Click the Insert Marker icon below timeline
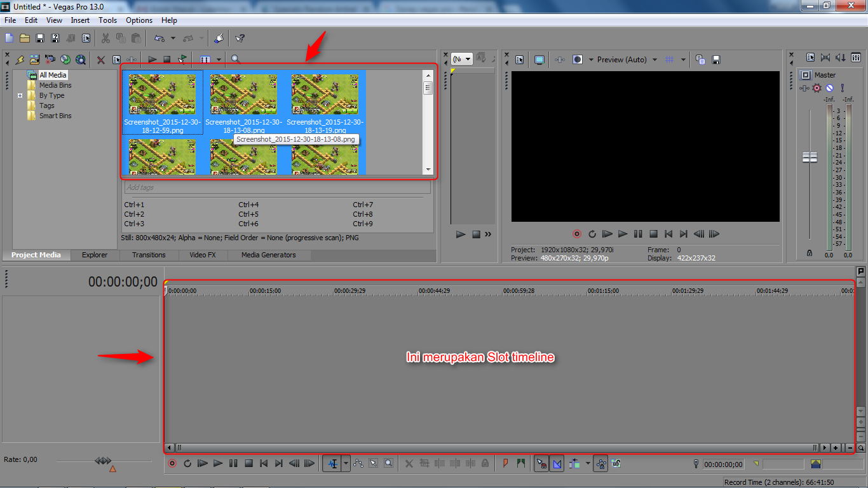This screenshot has width=868, height=488. (506, 464)
